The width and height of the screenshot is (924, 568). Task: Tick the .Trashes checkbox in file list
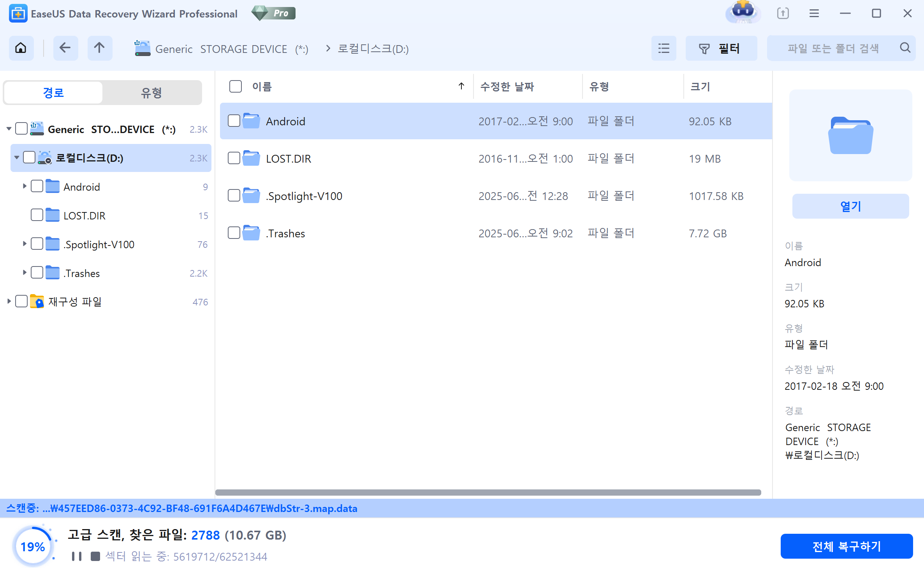click(x=234, y=233)
